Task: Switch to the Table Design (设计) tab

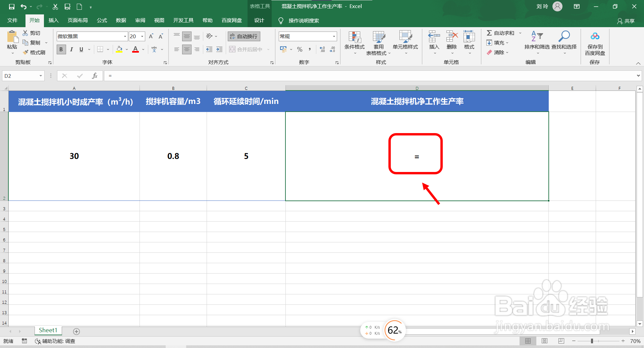Action: pyautogui.click(x=259, y=20)
